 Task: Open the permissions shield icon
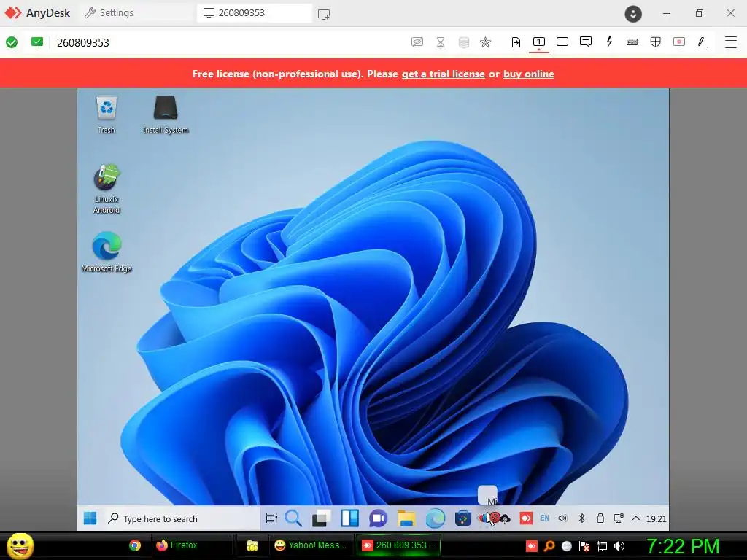coord(656,42)
